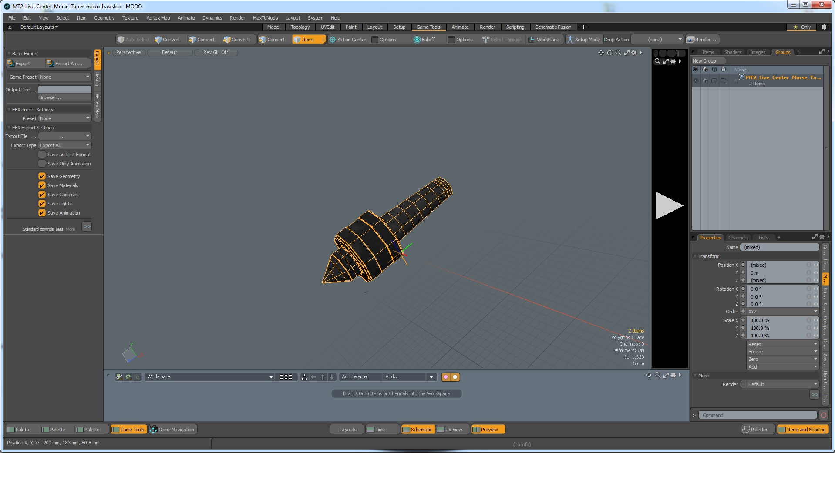Add a new layout tab with plus

[x=583, y=27]
